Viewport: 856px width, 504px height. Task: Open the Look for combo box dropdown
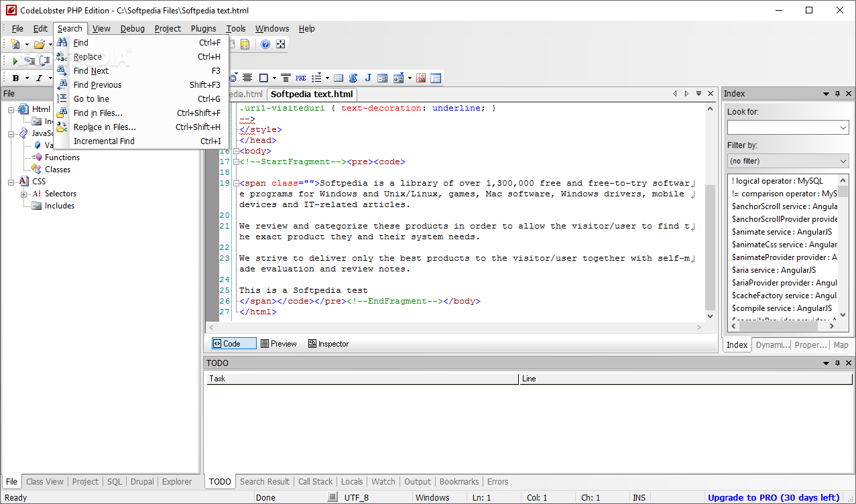tap(843, 127)
